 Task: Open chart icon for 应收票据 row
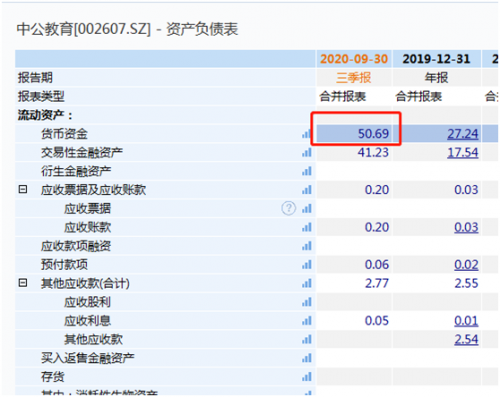pyautogui.click(x=307, y=209)
